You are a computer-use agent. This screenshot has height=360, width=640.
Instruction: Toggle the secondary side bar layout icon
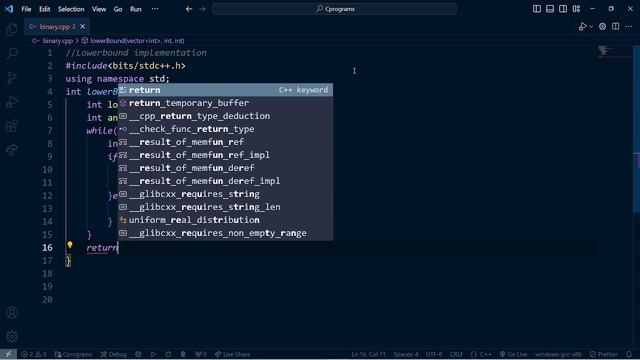click(x=563, y=9)
